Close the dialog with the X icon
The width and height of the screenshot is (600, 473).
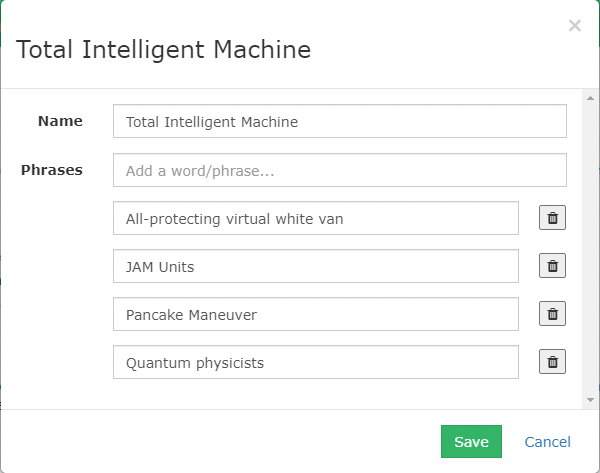click(x=575, y=26)
